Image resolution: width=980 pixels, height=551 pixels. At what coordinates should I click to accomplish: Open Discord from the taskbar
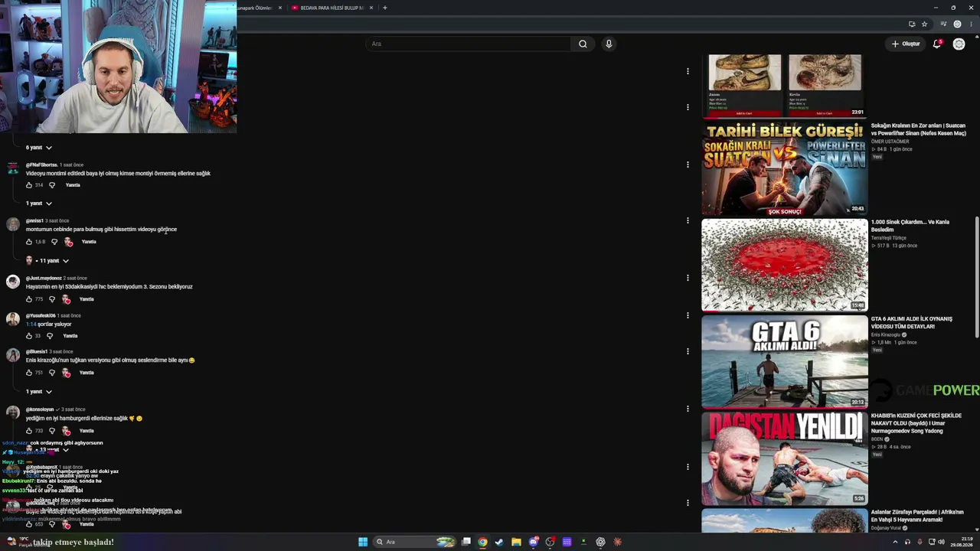[x=534, y=542]
